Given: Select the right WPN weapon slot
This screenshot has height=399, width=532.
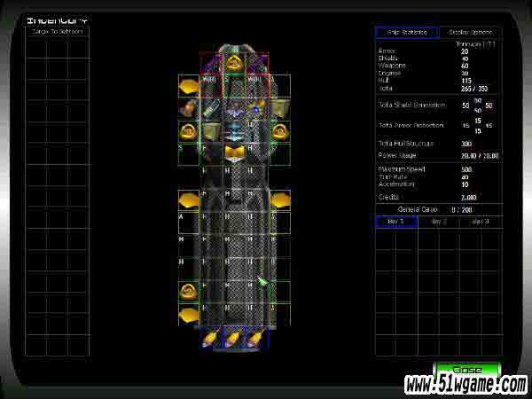Looking at the screenshot, I should click(x=257, y=86).
